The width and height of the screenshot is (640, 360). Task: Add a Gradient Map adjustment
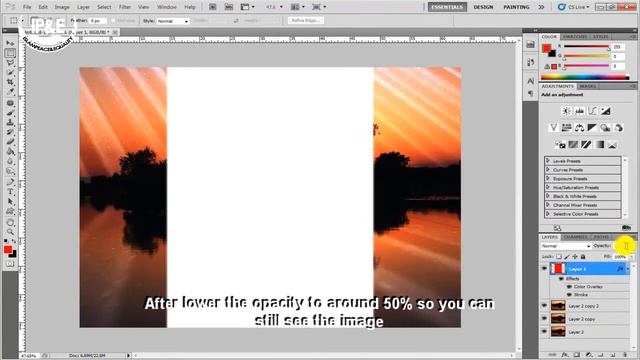600,144
